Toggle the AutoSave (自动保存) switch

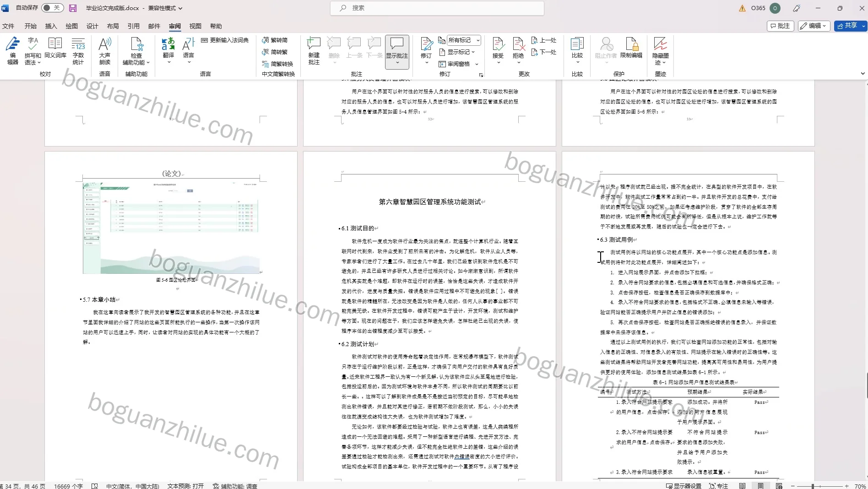pyautogui.click(x=53, y=8)
